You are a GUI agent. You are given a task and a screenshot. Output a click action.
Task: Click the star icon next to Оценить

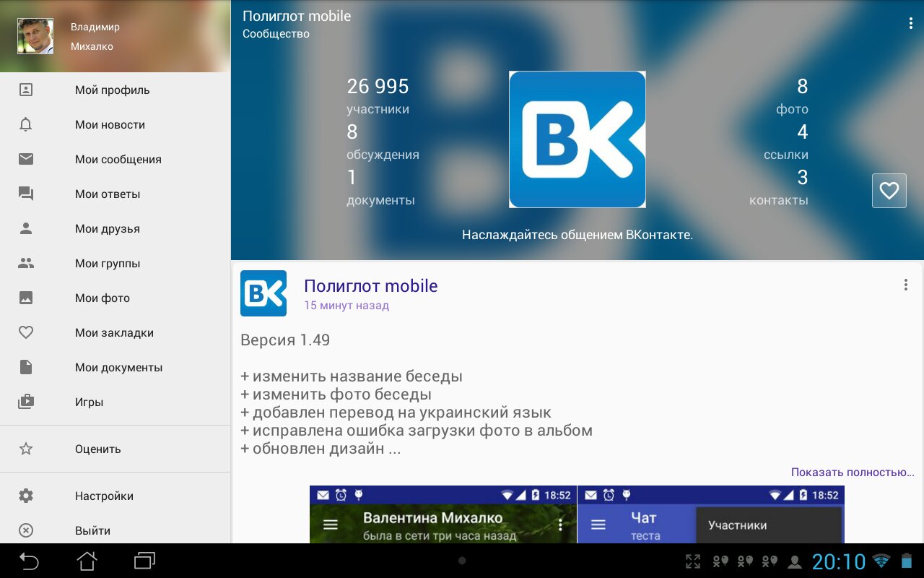tap(26, 449)
